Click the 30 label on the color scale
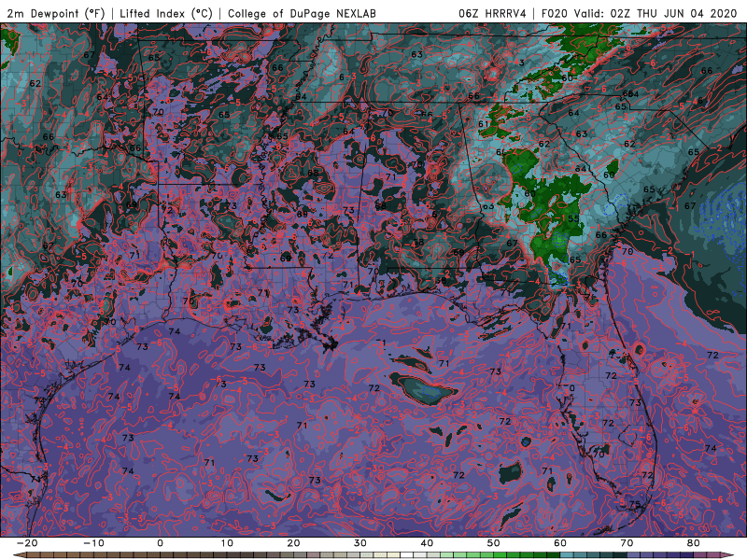This screenshot has height=560, width=747. 360,543
